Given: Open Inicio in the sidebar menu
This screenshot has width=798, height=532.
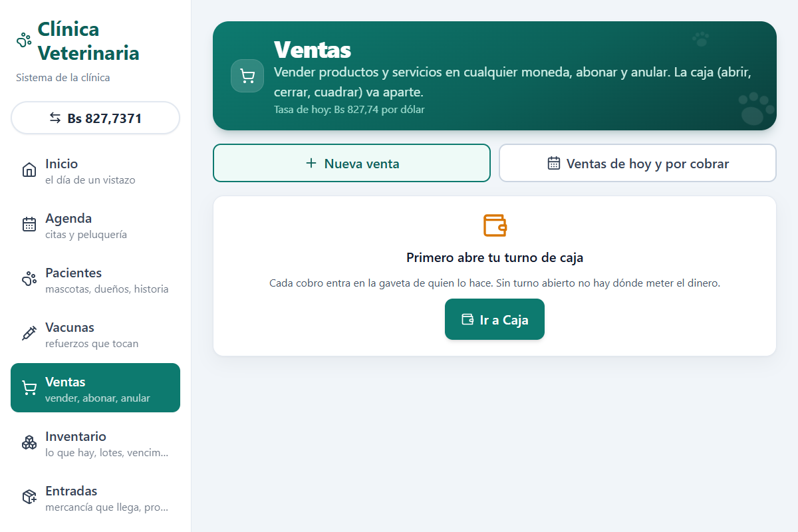Looking at the screenshot, I should [x=95, y=170].
